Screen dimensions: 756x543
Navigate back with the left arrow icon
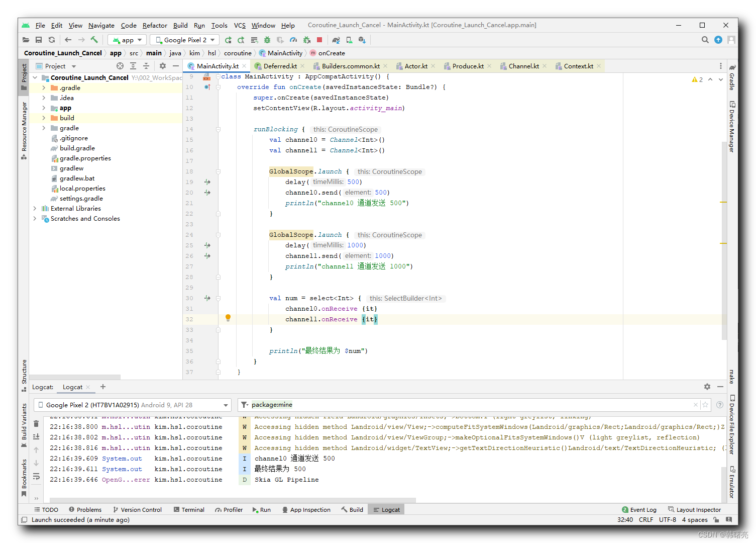68,40
